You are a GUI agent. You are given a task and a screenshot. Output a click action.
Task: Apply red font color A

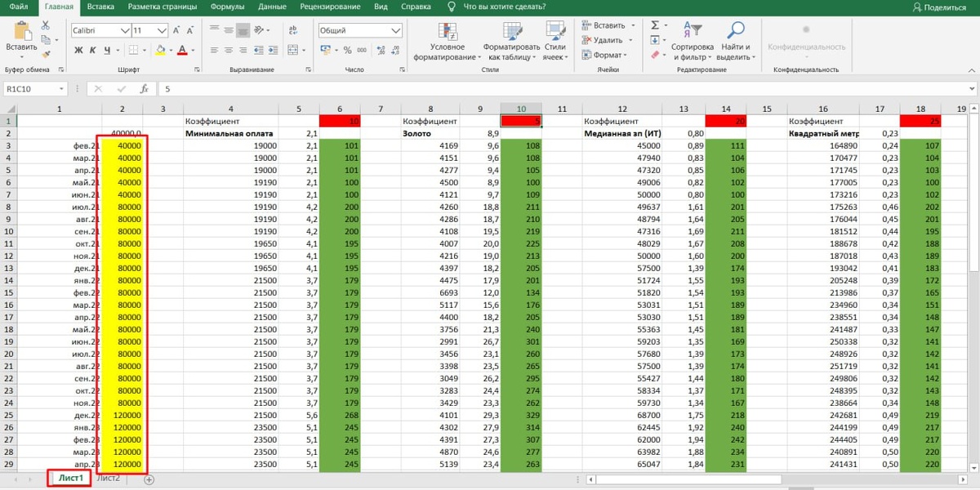coord(181,51)
